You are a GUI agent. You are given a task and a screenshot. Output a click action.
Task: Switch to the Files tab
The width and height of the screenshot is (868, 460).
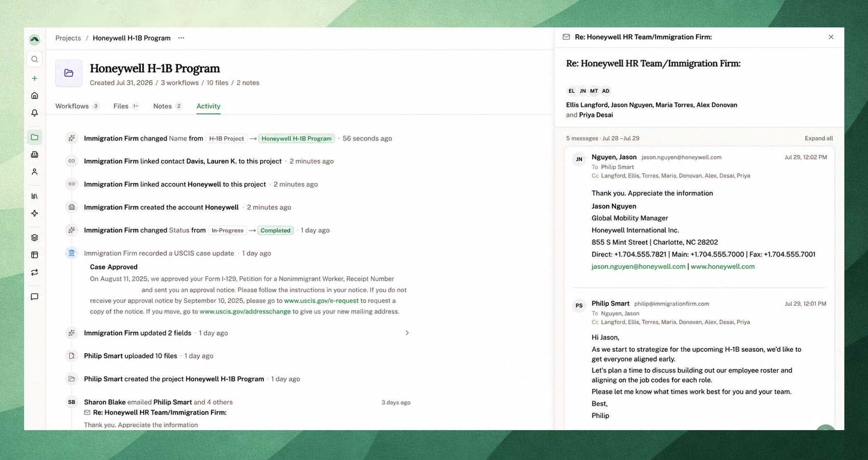pyautogui.click(x=126, y=106)
